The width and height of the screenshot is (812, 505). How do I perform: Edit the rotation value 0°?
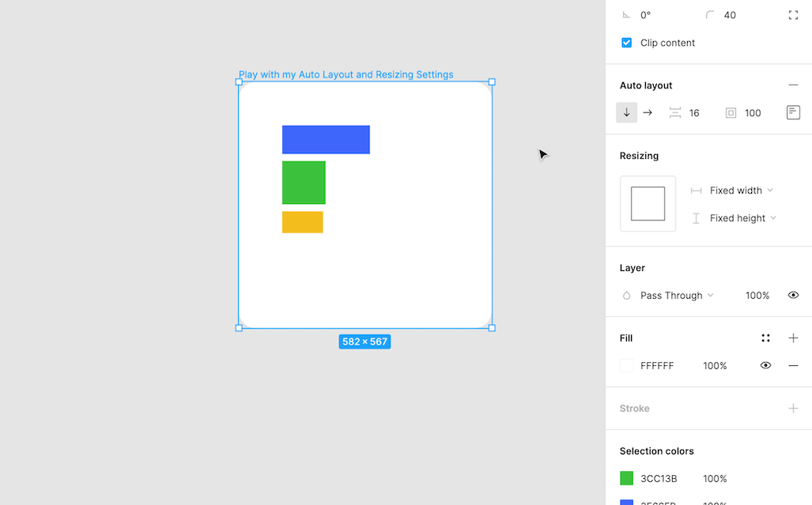645,15
